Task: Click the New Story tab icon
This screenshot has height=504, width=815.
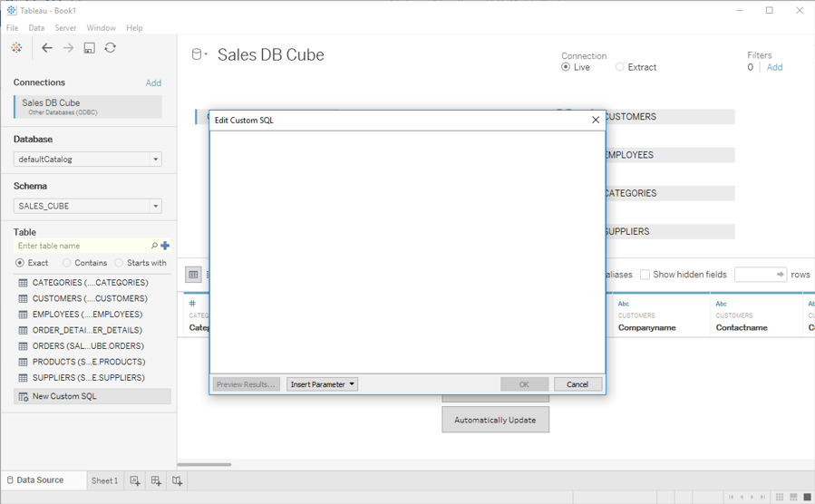Action: [x=178, y=481]
